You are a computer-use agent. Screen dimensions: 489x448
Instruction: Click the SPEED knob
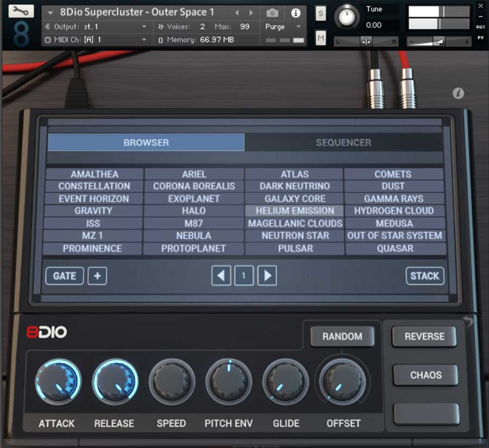click(172, 382)
